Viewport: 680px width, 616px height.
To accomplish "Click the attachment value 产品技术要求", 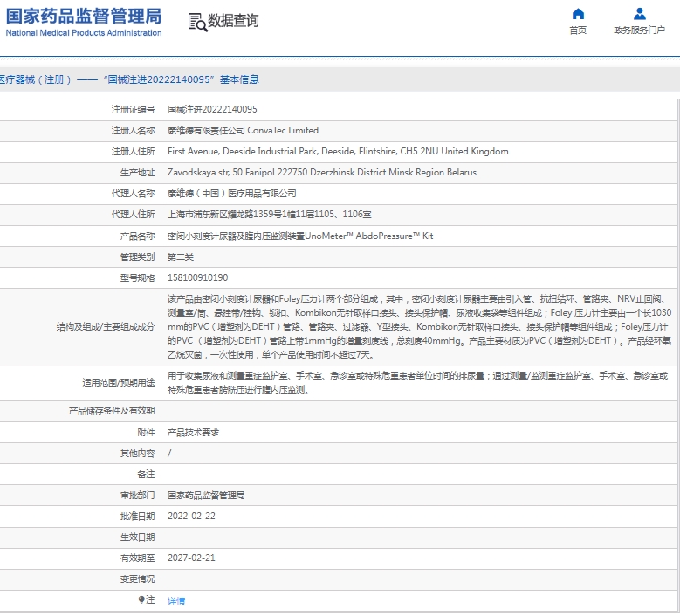I will pyautogui.click(x=194, y=432).
